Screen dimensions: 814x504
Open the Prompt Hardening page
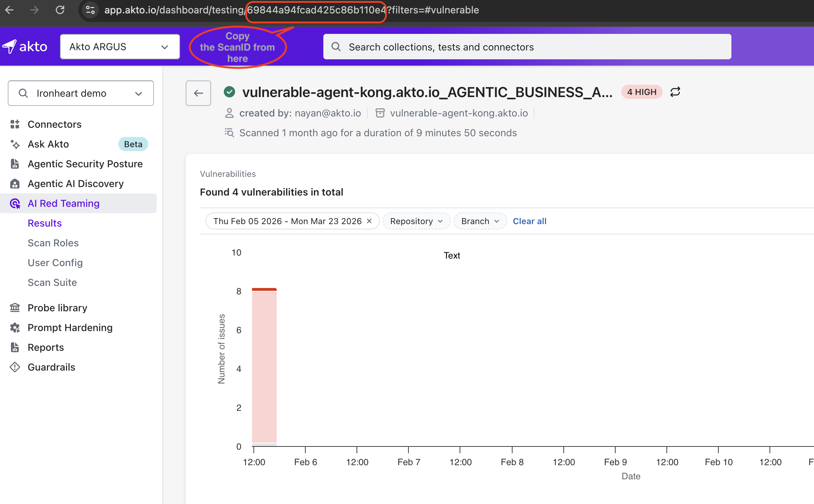(70, 328)
